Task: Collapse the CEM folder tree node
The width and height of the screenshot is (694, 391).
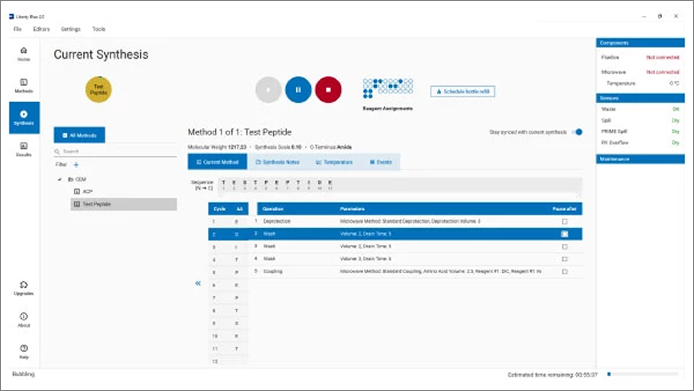Action: click(x=60, y=179)
